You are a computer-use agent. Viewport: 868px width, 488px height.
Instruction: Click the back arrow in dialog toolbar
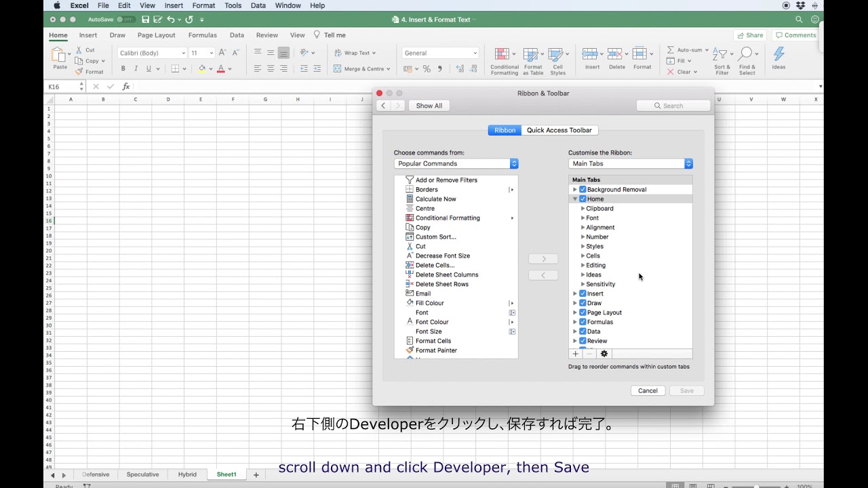click(383, 106)
